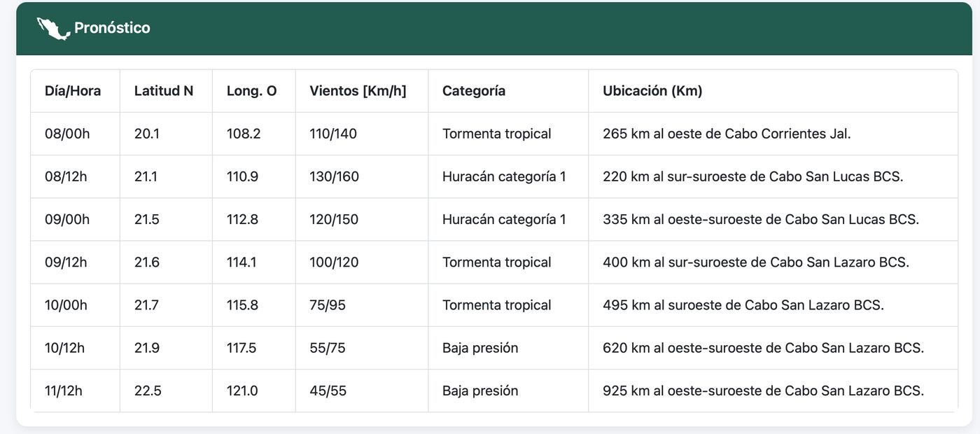The height and width of the screenshot is (434, 980).
Task: Select Huracán categoría 1 in 09/00h row
Action: pyautogui.click(x=504, y=219)
